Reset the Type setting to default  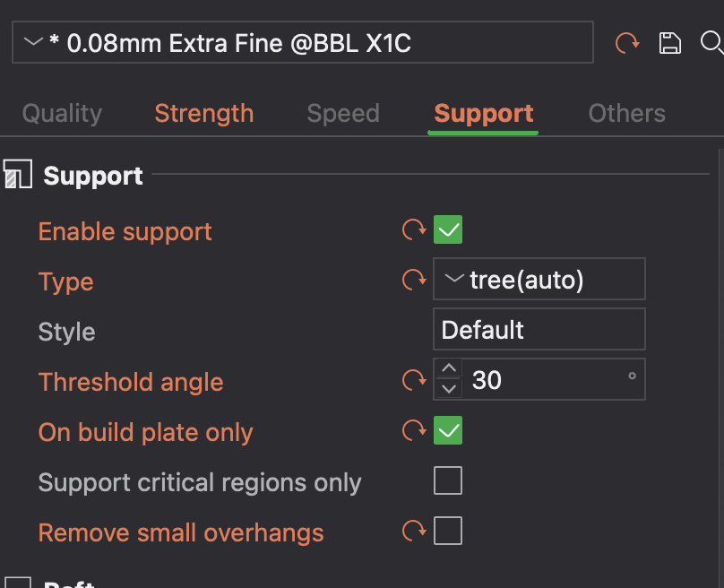pos(412,279)
